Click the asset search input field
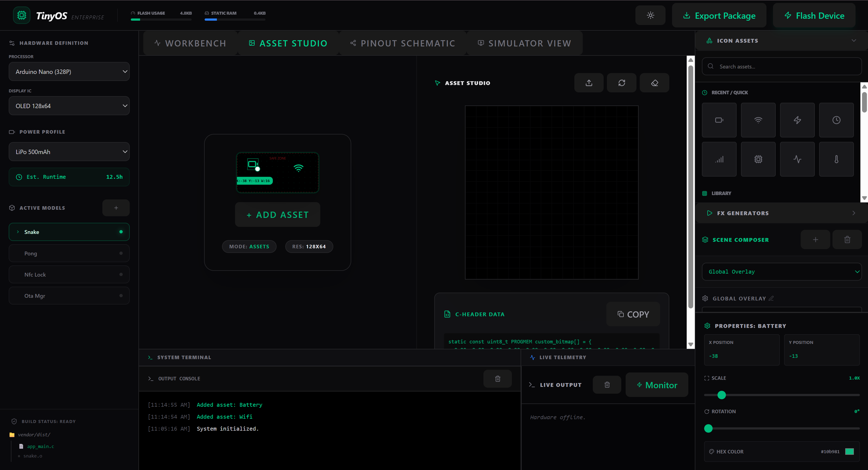Image resolution: width=868 pixels, height=470 pixels. (x=781, y=66)
